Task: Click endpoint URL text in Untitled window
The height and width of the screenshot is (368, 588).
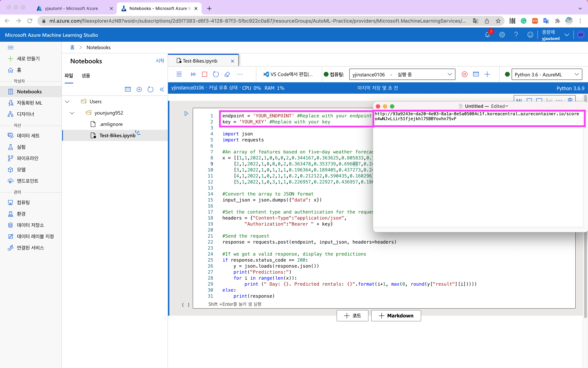Action: 476,114
